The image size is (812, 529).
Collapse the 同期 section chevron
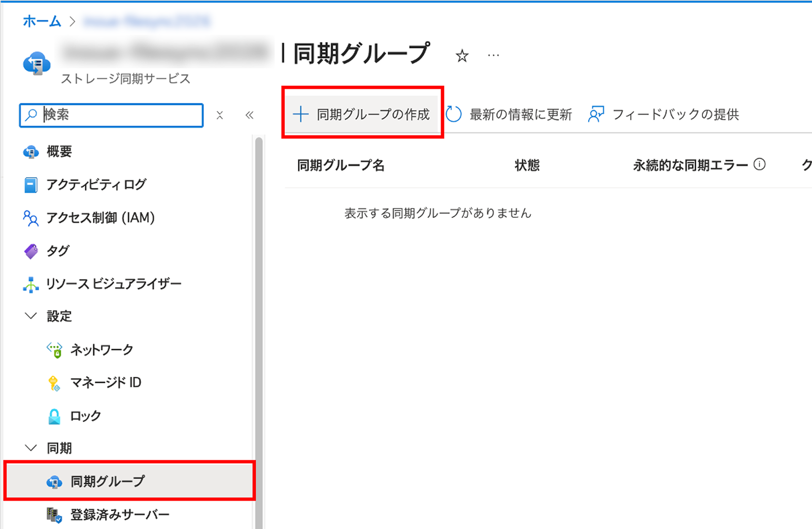31,448
